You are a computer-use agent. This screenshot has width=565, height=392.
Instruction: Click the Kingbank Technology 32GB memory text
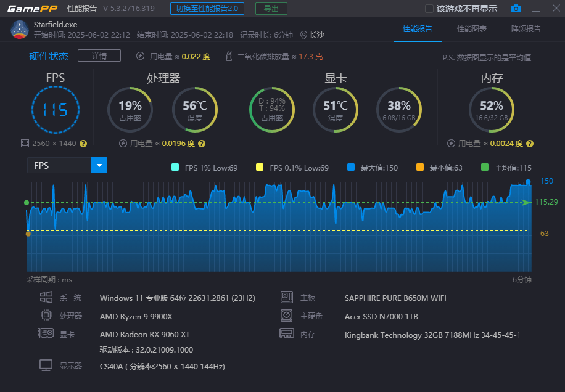tap(432, 335)
